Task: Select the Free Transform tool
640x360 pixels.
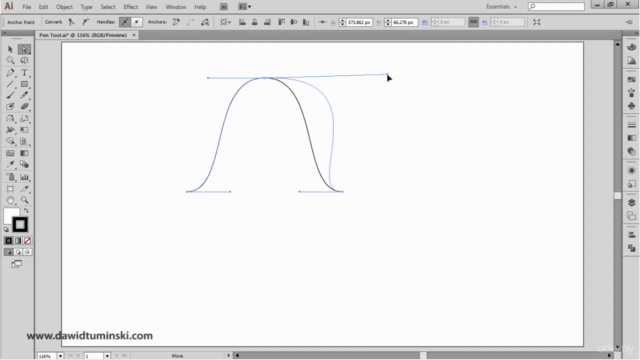Action: [24, 130]
